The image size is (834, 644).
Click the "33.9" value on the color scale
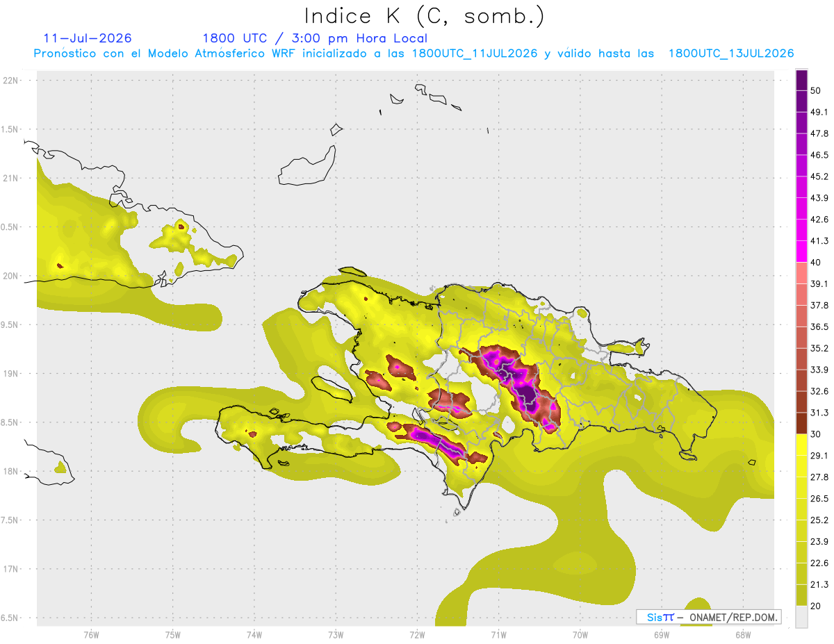pyautogui.click(x=819, y=370)
